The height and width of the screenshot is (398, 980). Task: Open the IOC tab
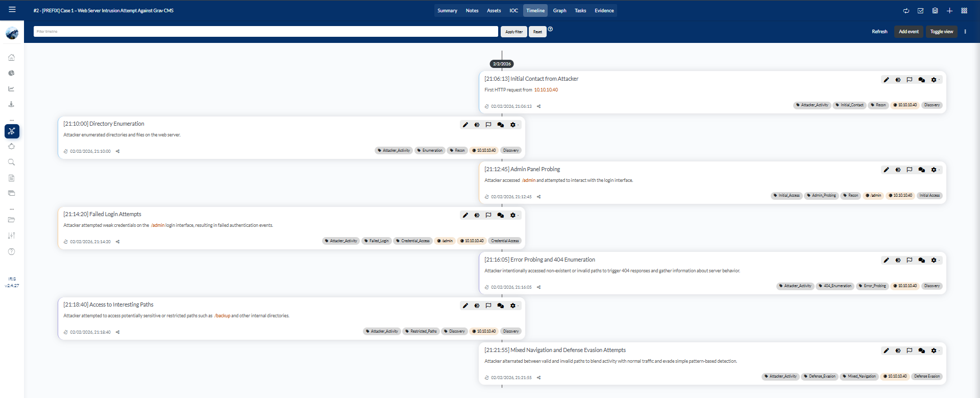coord(513,11)
